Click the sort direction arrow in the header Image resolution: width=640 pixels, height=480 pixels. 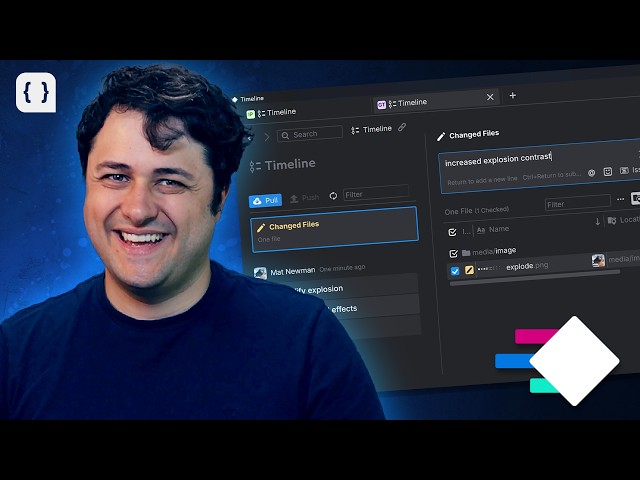pos(598,222)
